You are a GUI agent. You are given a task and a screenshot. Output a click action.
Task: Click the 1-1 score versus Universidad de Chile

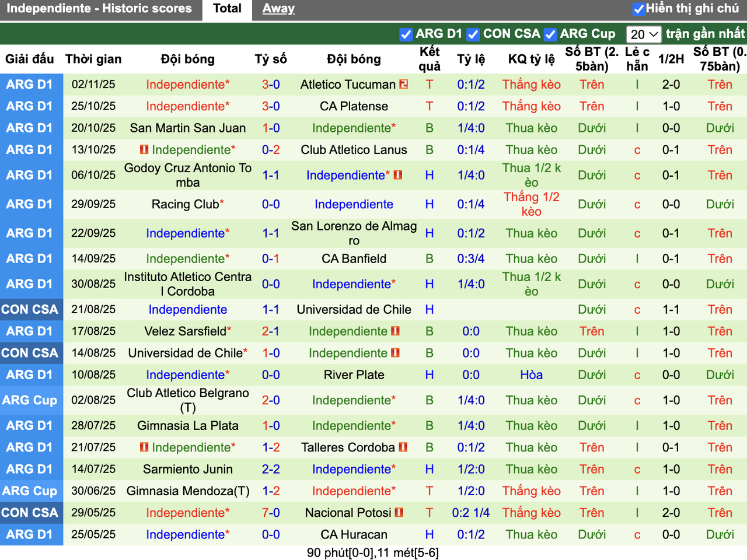271,310
